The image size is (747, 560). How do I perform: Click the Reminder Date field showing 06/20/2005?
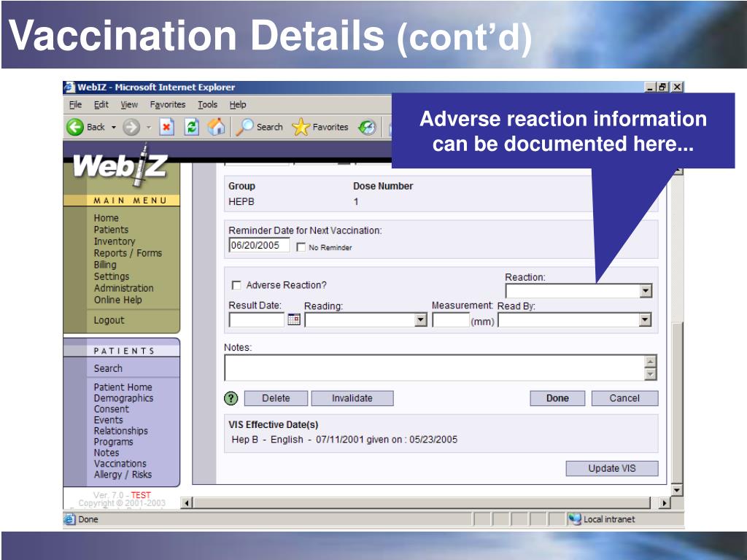pyautogui.click(x=259, y=245)
